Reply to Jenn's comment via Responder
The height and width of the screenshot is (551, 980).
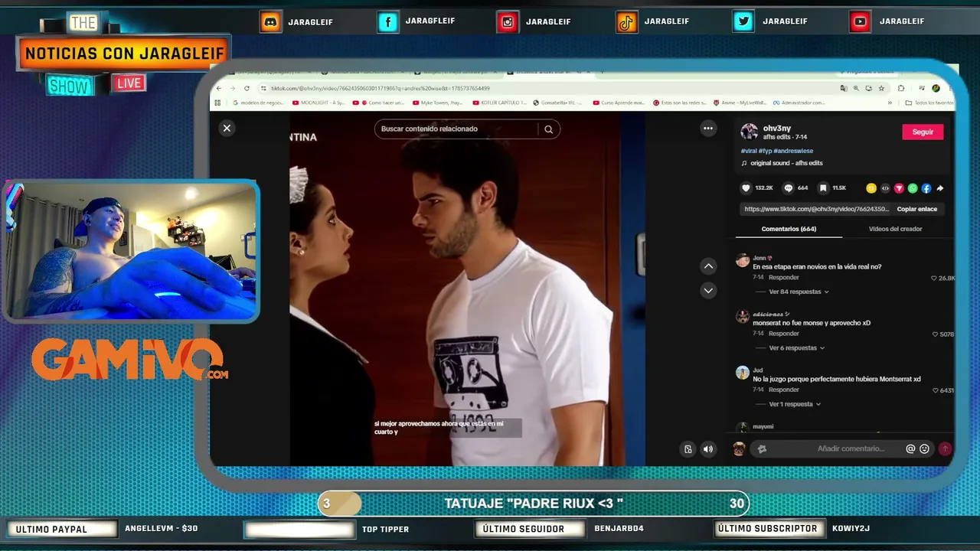coord(783,278)
